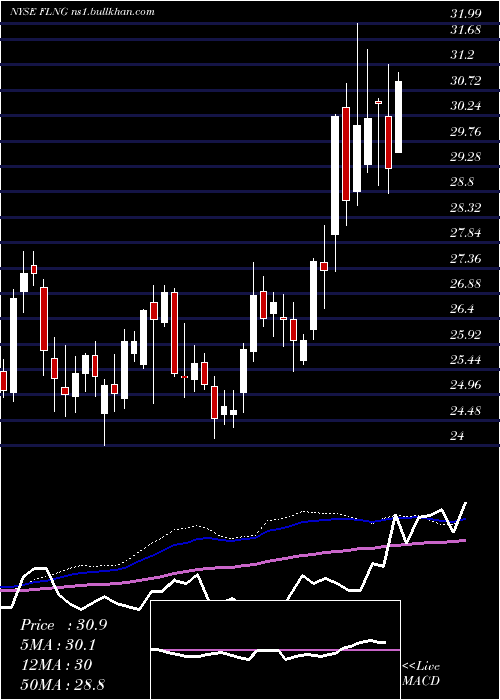Click the tall white breakout candle near 28-30

pos(335,175)
